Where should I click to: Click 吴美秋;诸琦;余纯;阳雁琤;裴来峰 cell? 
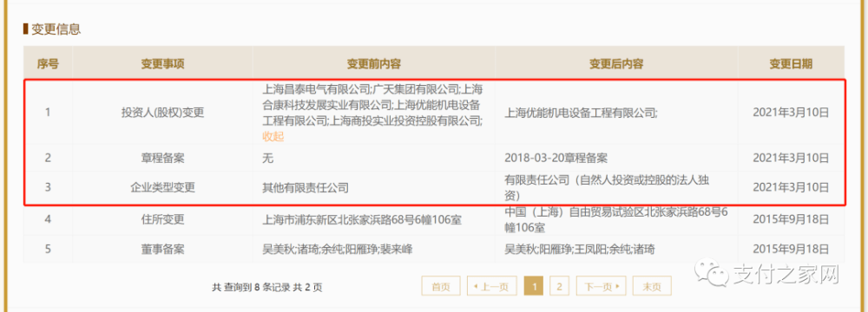click(x=338, y=250)
